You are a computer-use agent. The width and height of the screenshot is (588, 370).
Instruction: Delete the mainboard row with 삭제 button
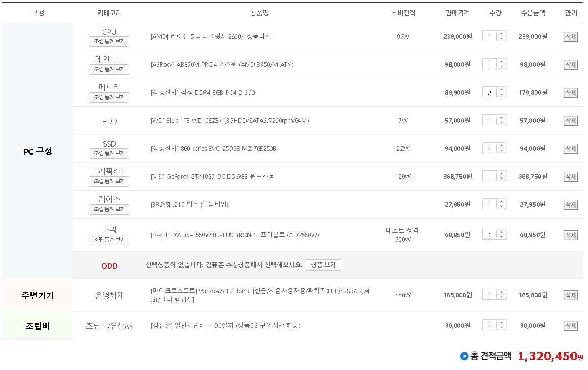click(570, 65)
